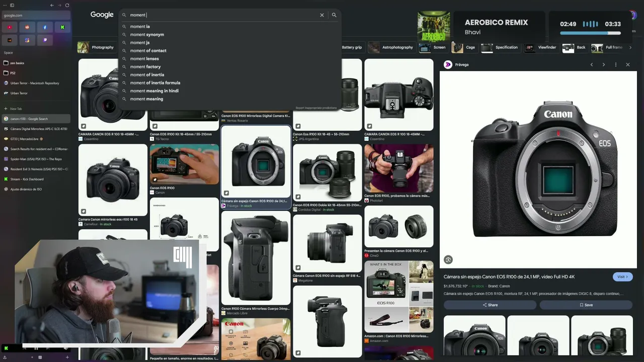The image size is (644, 362).
Task: Visit the Frávega product page
Action: [x=622, y=277]
